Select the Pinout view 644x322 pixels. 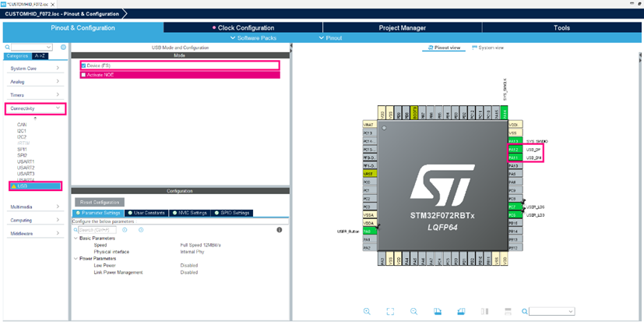point(444,48)
